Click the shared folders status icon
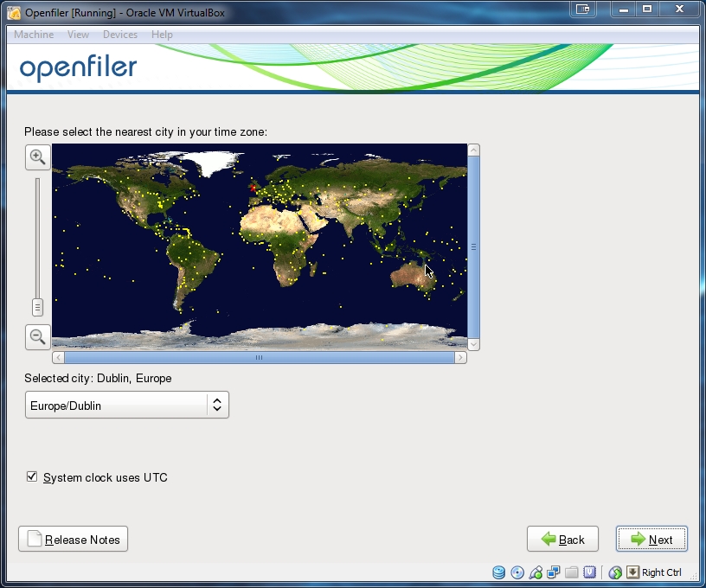The image size is (706, 588). point(571,572)
